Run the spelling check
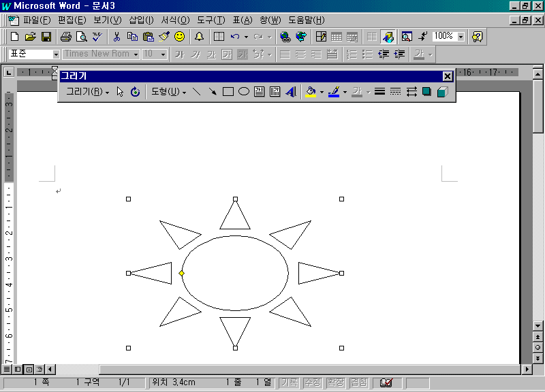 point(97,37)
